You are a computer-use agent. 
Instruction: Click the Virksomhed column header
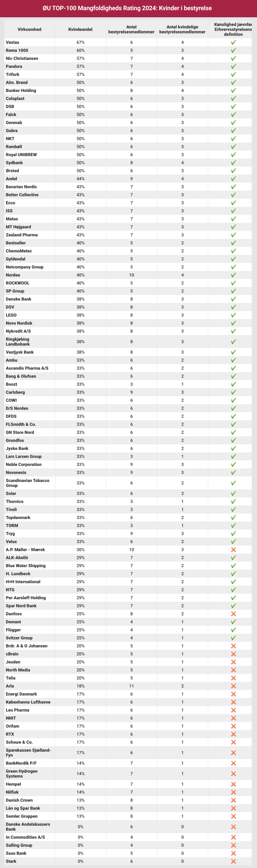pos(29,29)
